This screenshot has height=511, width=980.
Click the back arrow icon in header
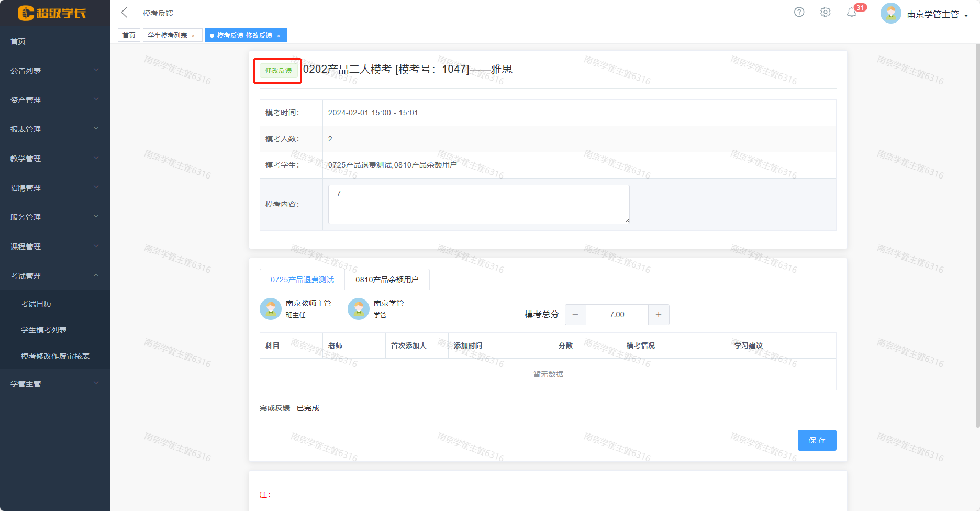coord(125,13)
